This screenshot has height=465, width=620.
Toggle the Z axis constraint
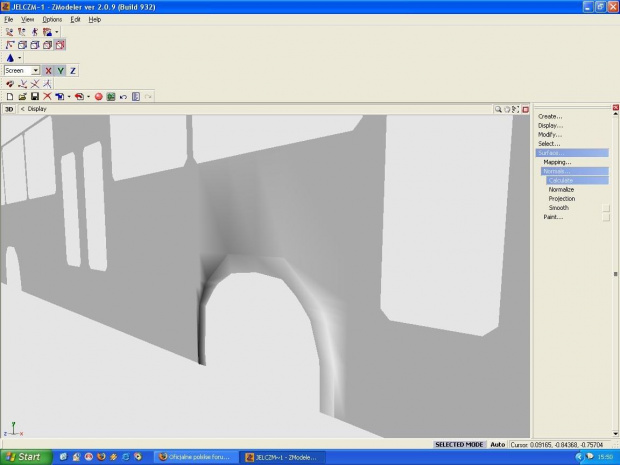tap(72, 71)
